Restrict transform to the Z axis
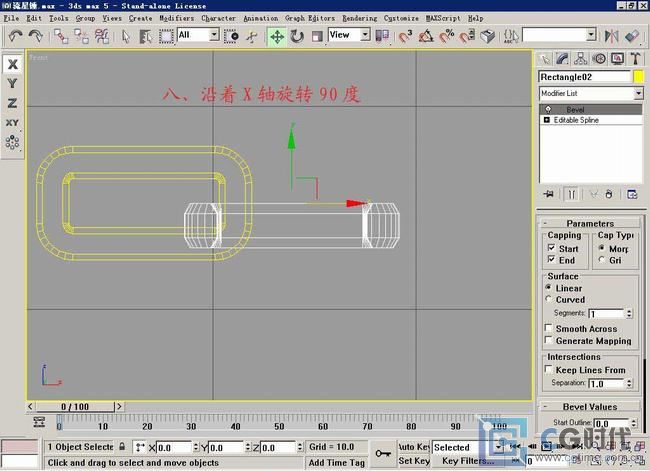 pos(12,103)
